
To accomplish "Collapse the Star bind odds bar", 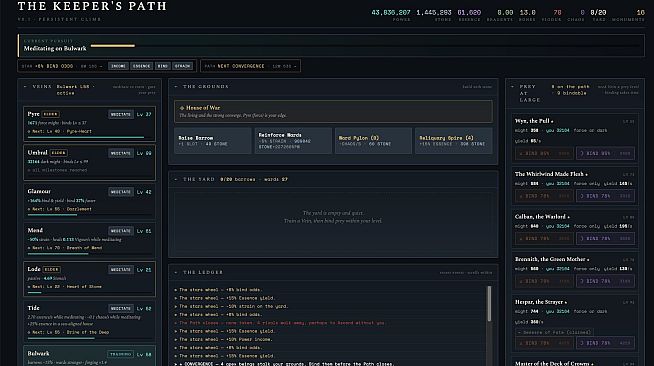I will (x=101, y=66).
